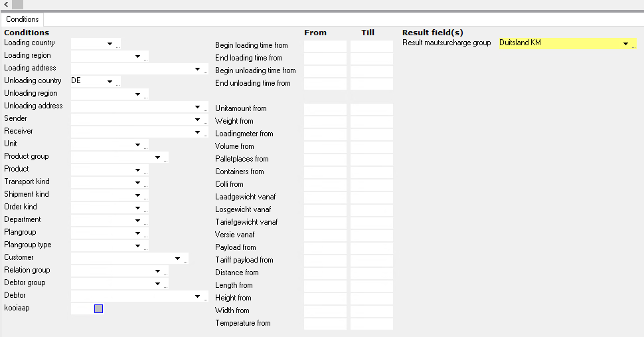Image resolution: width=644 pixels, height=337 pixels.
Task: Expand the Department dropdown list
Action: (x=137, y=221)
